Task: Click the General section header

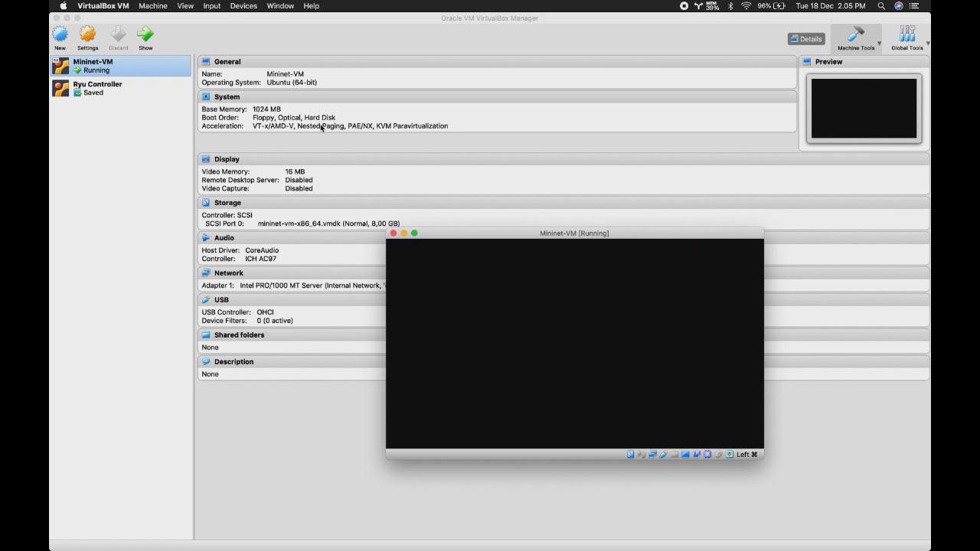Action: 497,61
